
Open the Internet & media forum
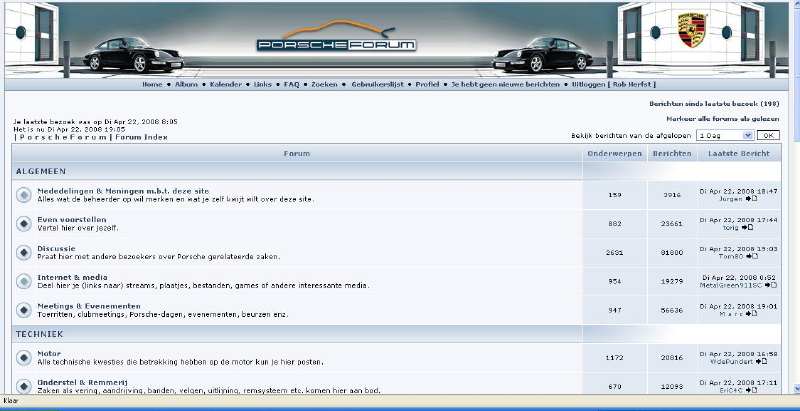tap(72, 277)
